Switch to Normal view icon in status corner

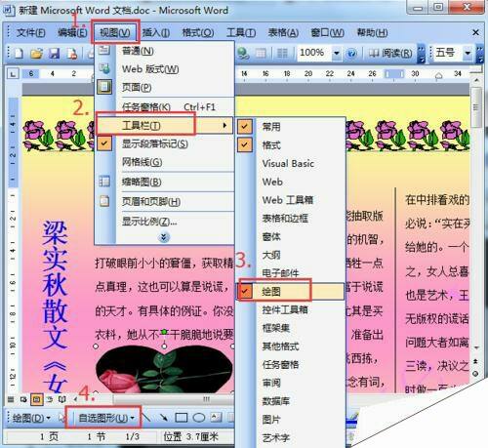pos(11,399)
